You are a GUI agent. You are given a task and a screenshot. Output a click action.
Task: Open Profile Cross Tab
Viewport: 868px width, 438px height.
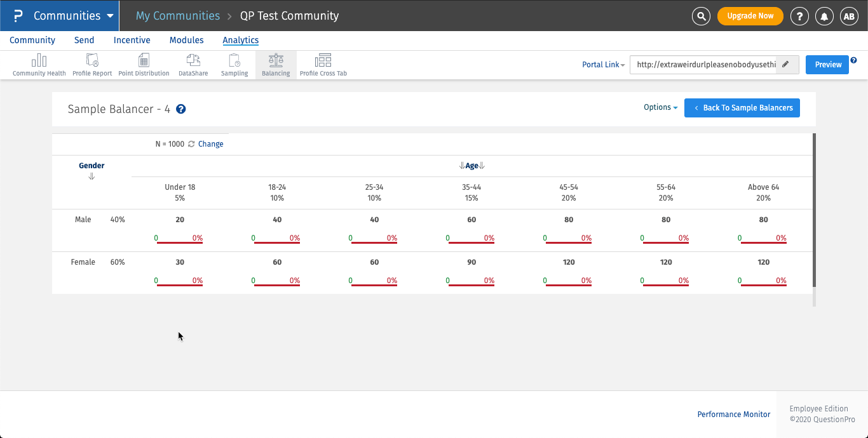(323, 65)
